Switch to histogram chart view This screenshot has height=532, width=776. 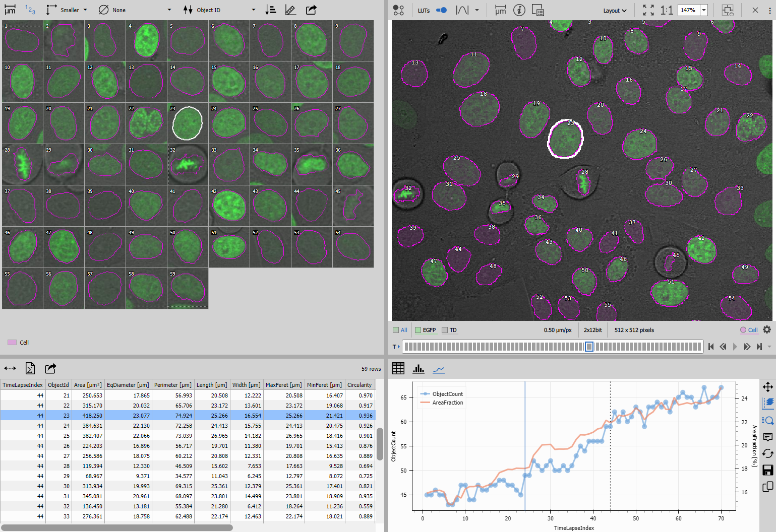[419, 369]
